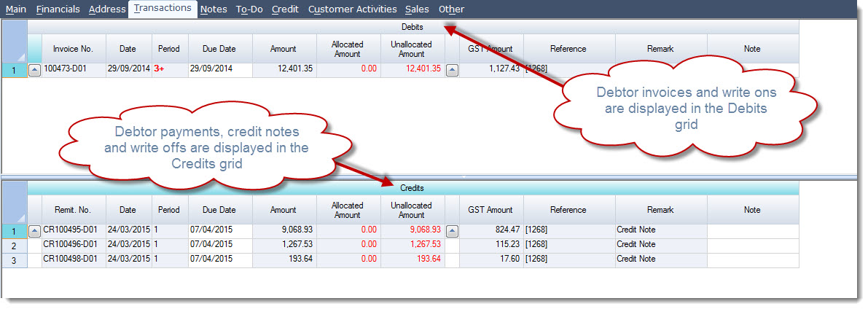The height and width of the screenshot is (309, 868).
Task: Select Credits row number 1
Action: (x=15, y=231)
